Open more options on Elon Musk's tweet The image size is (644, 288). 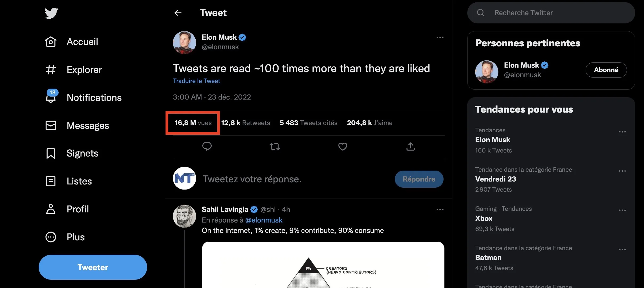pyautogui.click(x=440, y=38)
